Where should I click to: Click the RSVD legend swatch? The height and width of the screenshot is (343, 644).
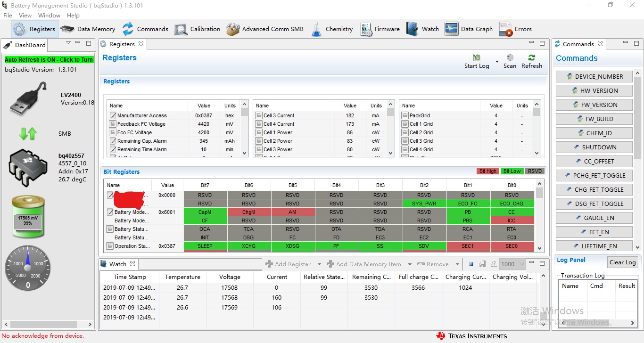click(535, 171)
